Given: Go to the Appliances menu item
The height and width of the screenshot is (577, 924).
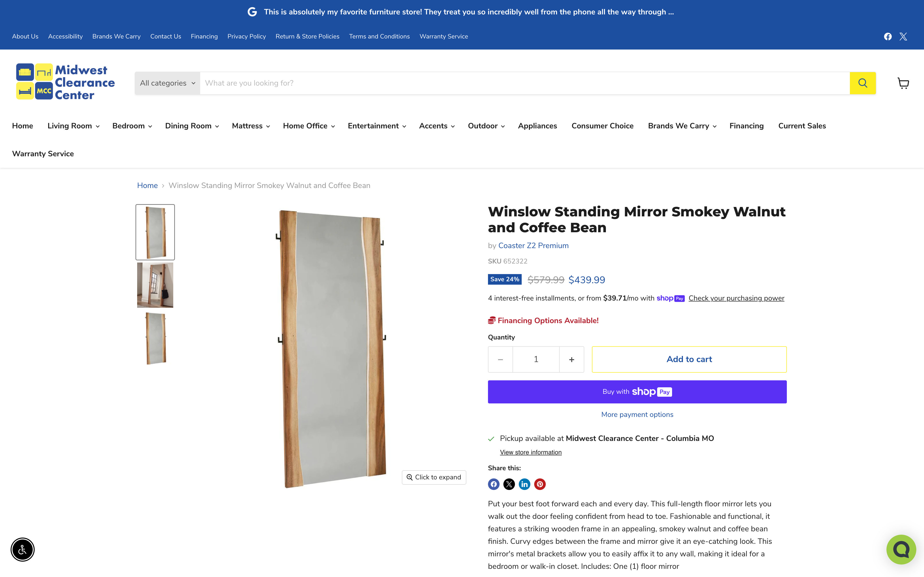Looking at the screenshot, I should click(537, 126).
